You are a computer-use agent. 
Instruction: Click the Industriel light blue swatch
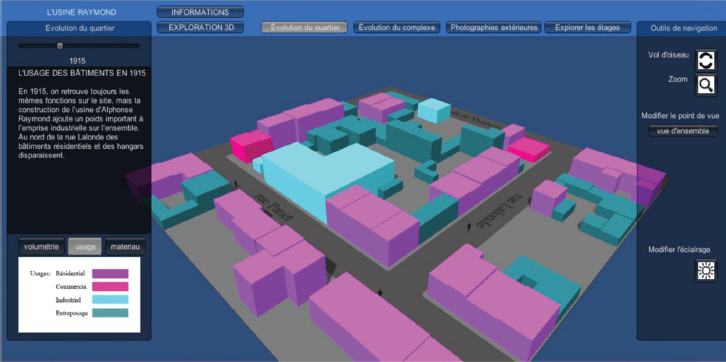pos(110,300)
